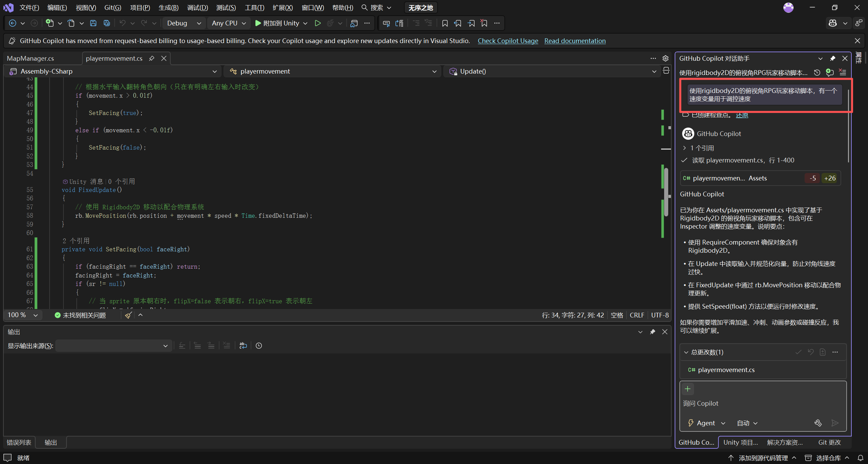The width and height of the screenshot is (868, 464).
Task: Click the new item icon in toolbar
Action: point(50,23)
